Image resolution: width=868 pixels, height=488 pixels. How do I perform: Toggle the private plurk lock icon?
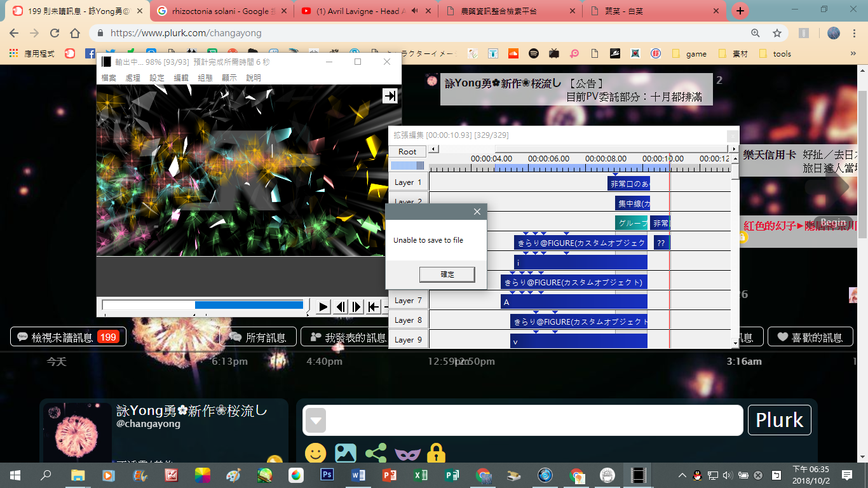(436, 453)
